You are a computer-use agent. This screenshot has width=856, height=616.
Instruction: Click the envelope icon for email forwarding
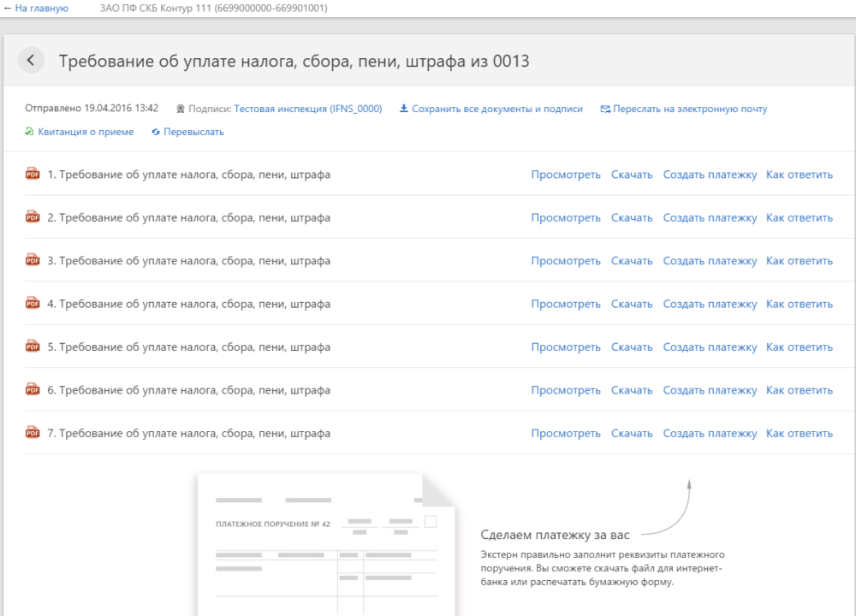[x=605, y=110]
